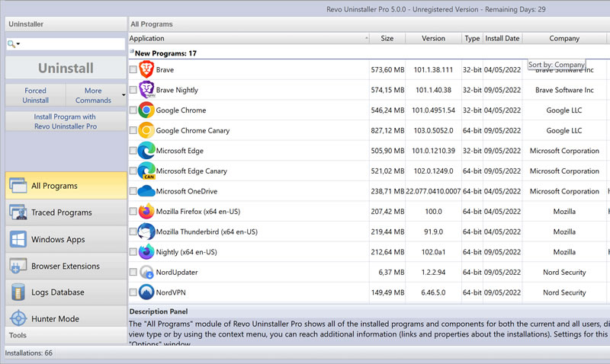Click the Google Chrome app icon
Image resolution: width=610 pixels, height=364 pixels.
(x=146, y=110)
